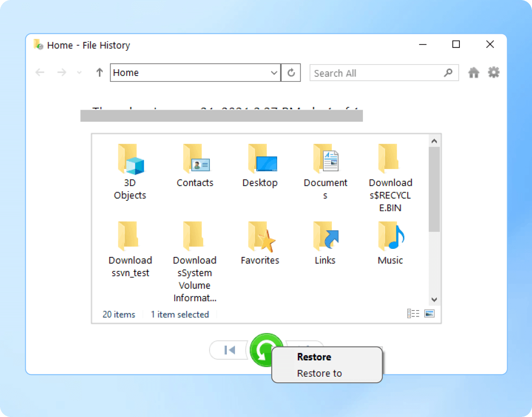532x417 pixels.
Task: Click the green Restore button
Action: pyautogui.click(x=262, y=349)
